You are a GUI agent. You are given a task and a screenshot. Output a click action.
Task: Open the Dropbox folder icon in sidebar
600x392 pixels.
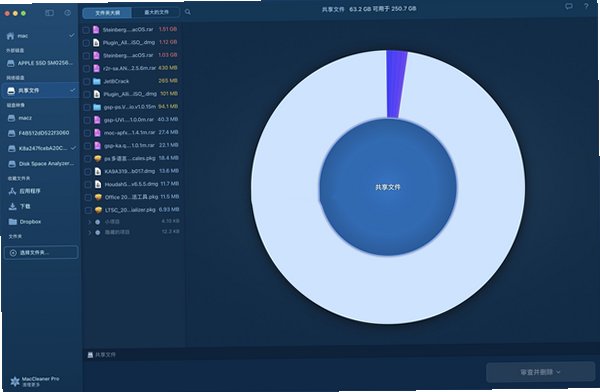tap(13, 222)
